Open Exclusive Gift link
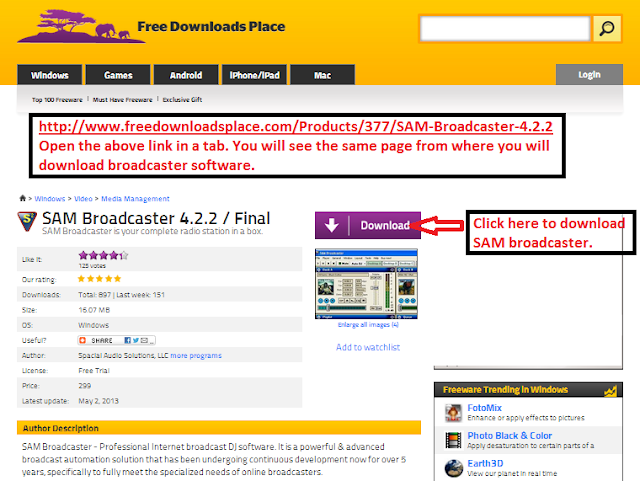 (x=182, y=100)
